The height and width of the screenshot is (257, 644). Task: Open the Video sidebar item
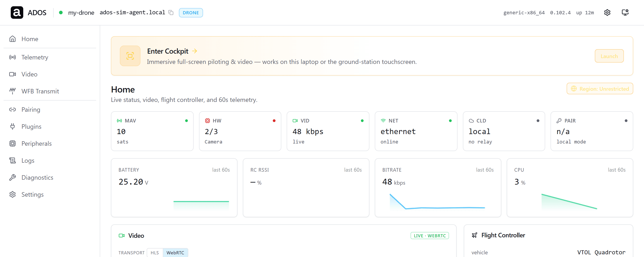coord(50,74)
